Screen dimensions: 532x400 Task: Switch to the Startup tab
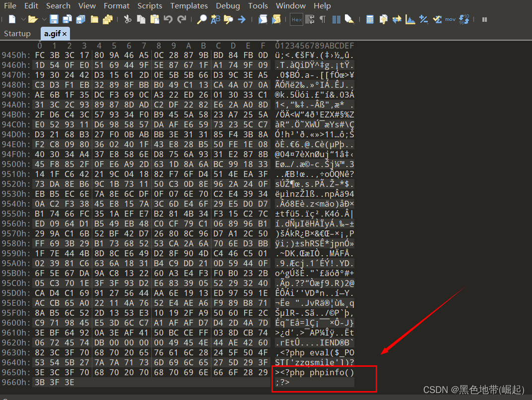pyautogui.click(x=17, y=34)
